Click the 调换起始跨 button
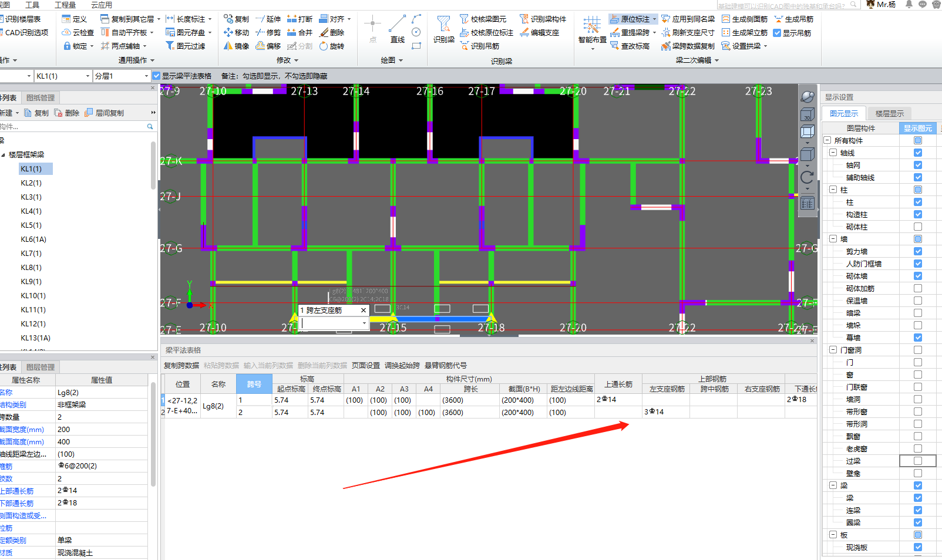This screenshot has height=560, width=942. tap(402, 365)
